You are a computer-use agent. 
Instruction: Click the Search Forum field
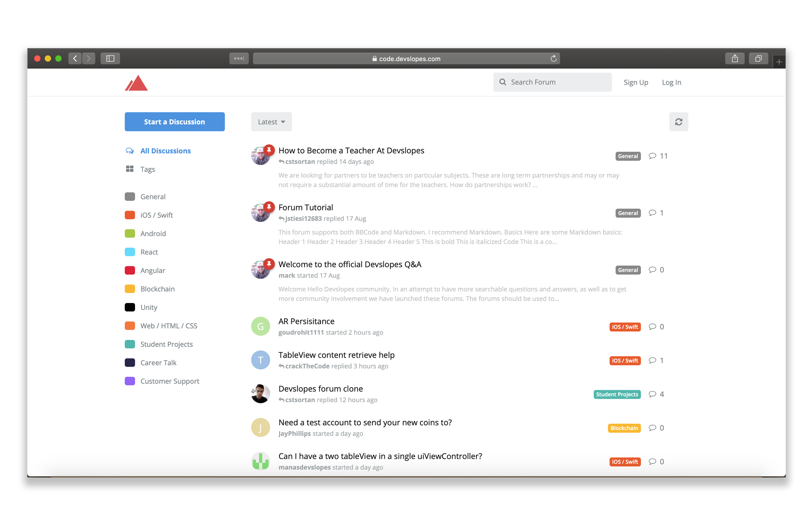click(552, 82)
